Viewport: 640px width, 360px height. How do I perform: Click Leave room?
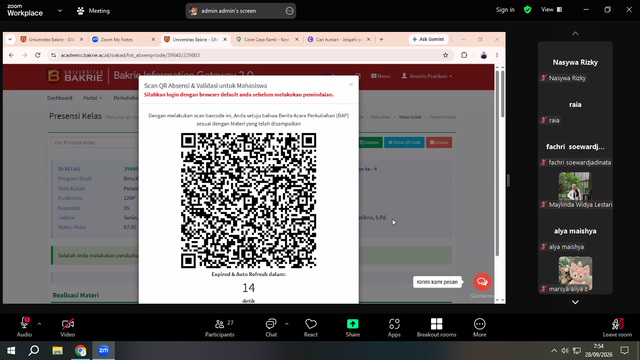click(617, 328)
